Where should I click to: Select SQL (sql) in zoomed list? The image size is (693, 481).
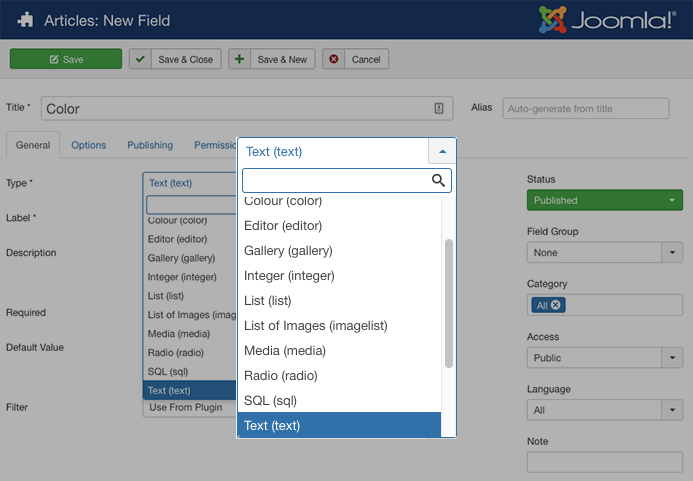(339, 401)
